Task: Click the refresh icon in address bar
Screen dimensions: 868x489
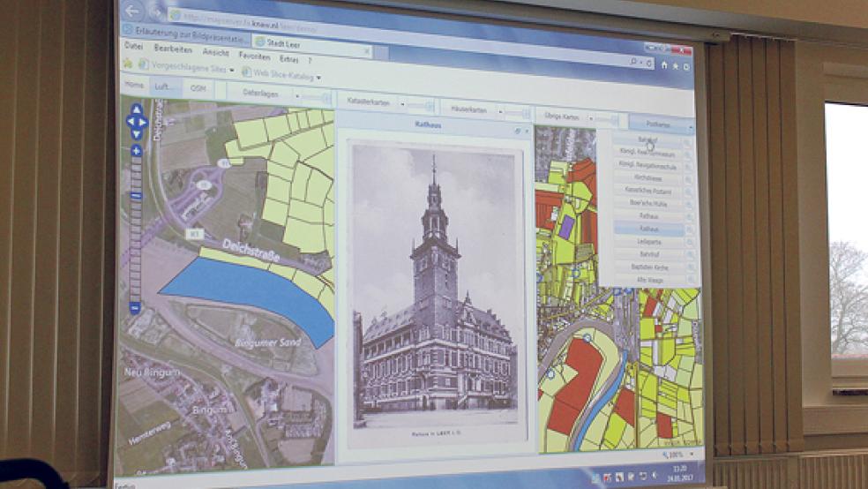Action: coord(648,64)
